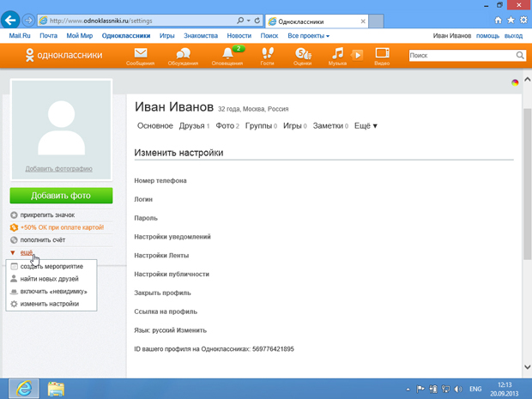Click the star icon beside прикрепить значок
Screen dimensions: 532x399
click(x=14, y=215)
